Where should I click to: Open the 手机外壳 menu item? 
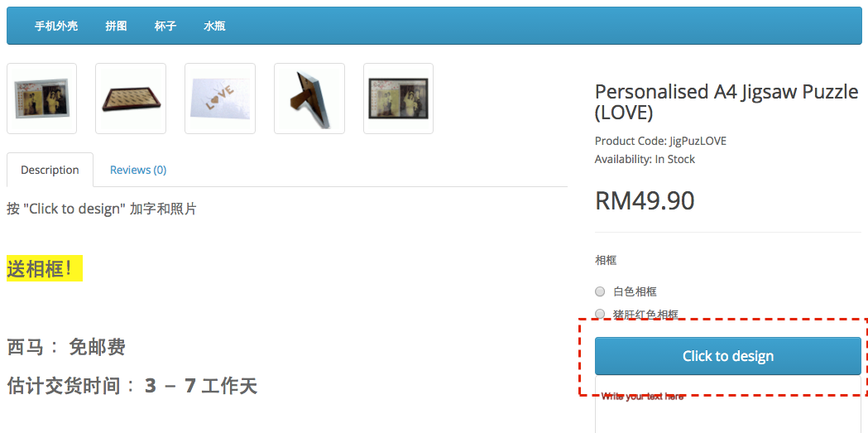coord(56,26)
